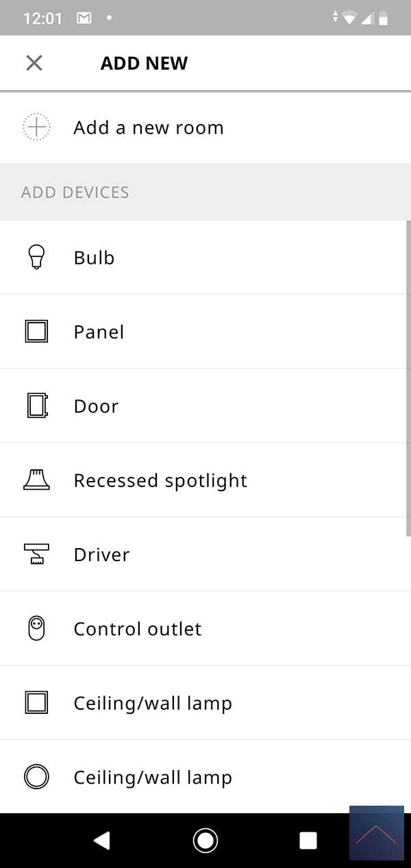Tap the round Ceiling/wall lamp icon
The height and width of the screenshot is (868, 411).
(x=36, y=777)
